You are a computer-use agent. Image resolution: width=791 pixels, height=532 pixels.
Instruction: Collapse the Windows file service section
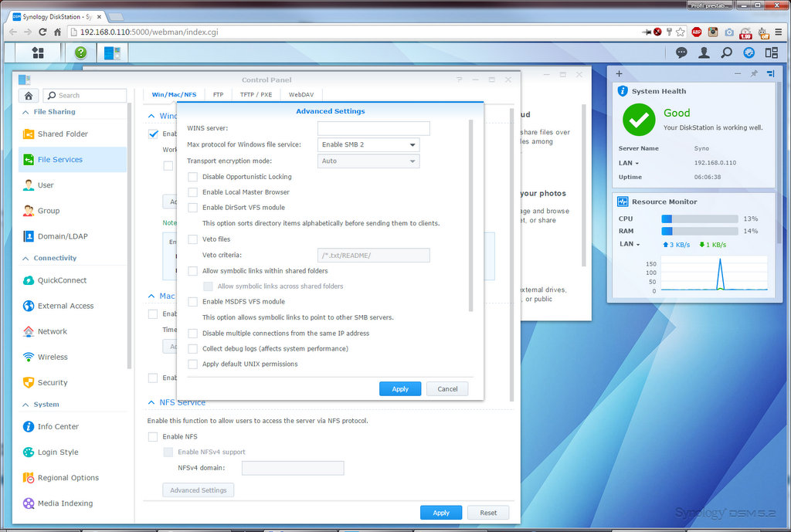click(x=151, y=116)
